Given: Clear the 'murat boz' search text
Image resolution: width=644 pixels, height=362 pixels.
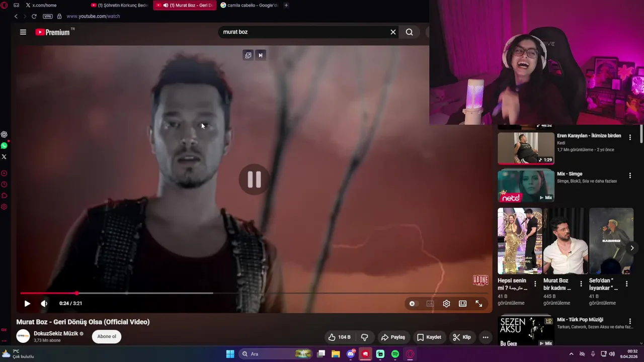Looking at the screenshot, I should coord(393,32).
